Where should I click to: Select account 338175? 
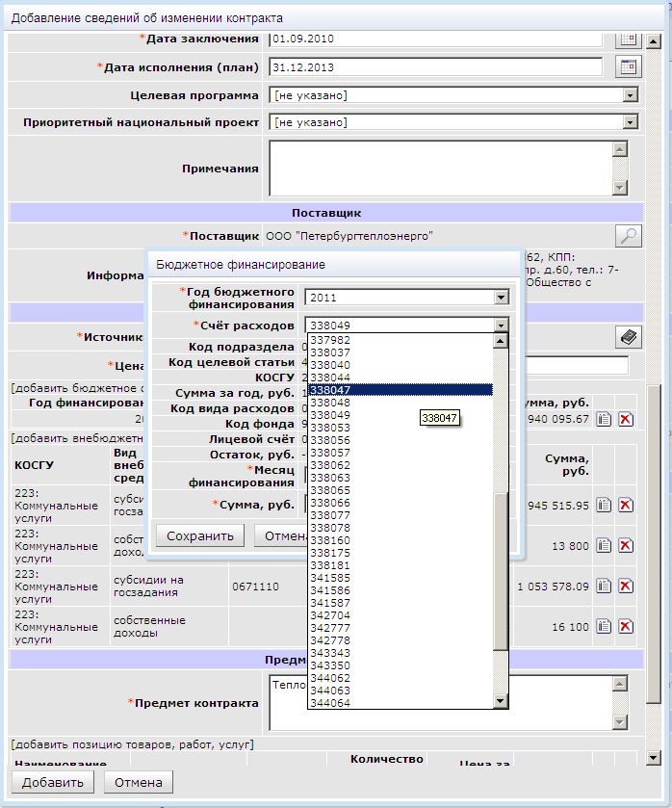[401, 553]
